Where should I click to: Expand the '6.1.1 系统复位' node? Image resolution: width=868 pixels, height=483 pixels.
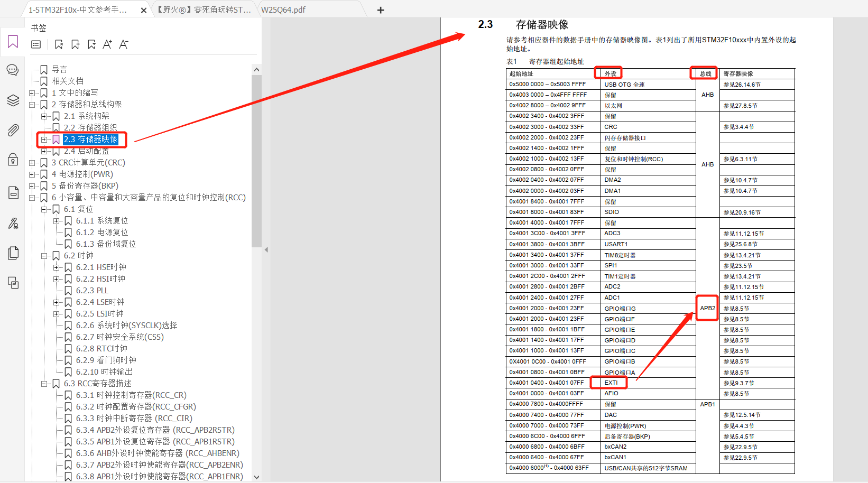click(56, 221)
